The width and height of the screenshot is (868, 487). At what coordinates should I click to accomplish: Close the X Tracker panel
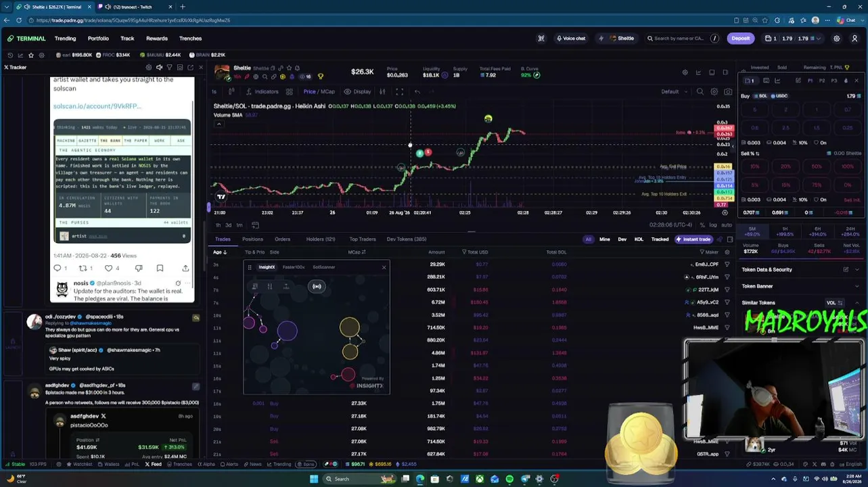pyautogui.click(x=200, y=68)
